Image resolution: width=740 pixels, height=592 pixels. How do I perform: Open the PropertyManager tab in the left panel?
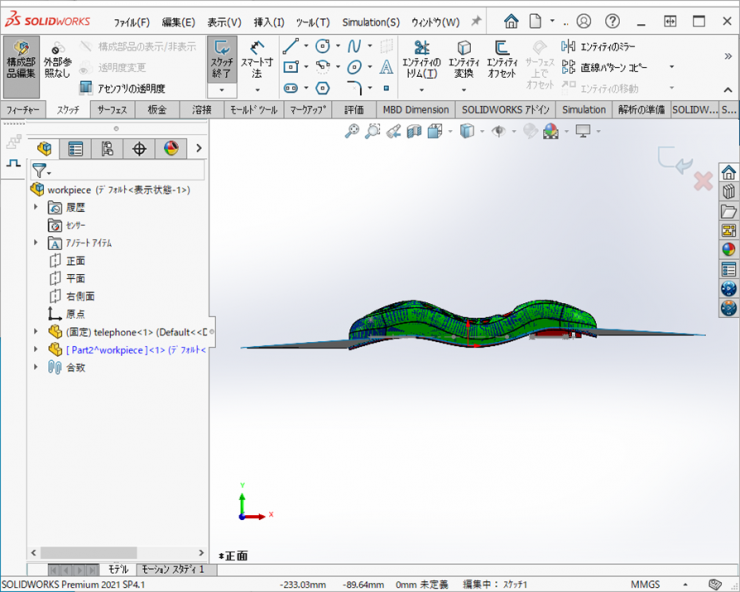(x=75, y=149)
